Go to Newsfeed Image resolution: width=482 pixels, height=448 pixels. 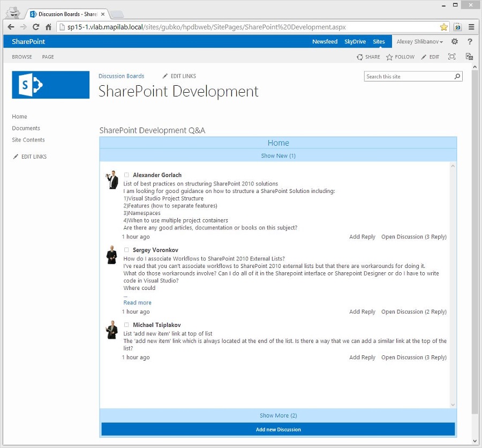(x=325, y=42)
